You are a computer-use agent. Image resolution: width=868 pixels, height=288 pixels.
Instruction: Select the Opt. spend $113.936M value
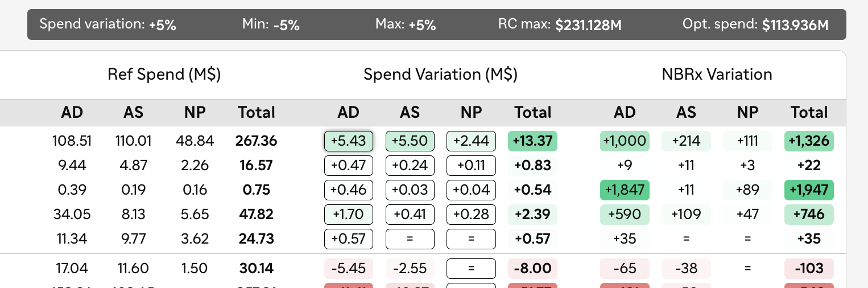click(x=795, y=24)
